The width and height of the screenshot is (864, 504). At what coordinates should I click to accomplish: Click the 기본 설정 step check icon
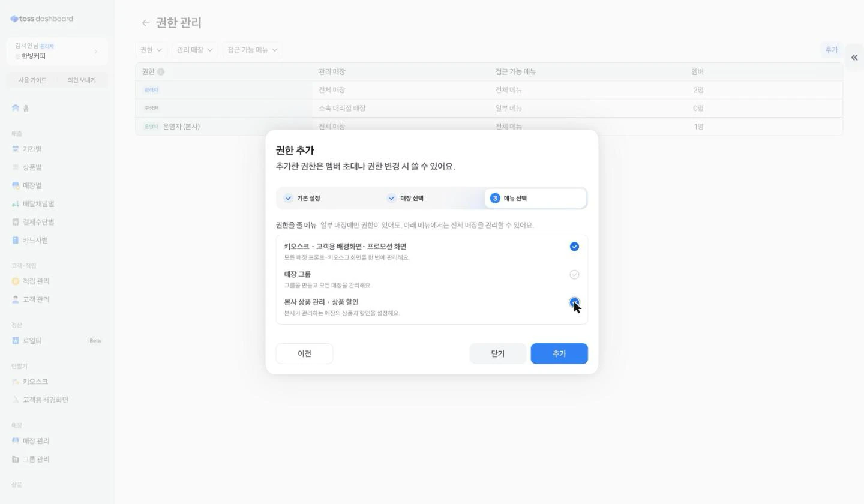[289, 198]
